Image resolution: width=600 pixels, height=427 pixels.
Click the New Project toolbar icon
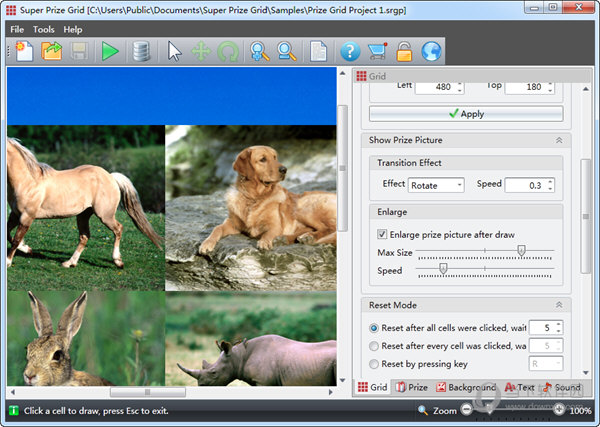point(24,51)
